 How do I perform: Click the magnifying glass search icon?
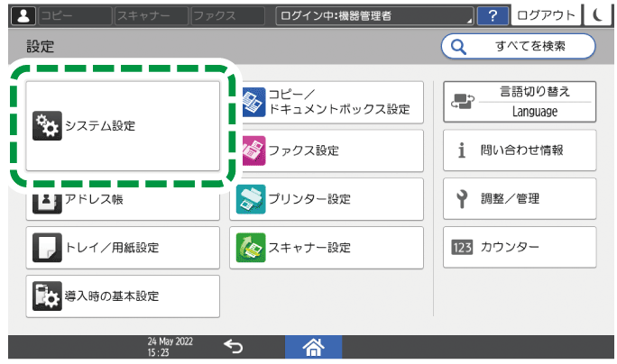tap(458, 47)
